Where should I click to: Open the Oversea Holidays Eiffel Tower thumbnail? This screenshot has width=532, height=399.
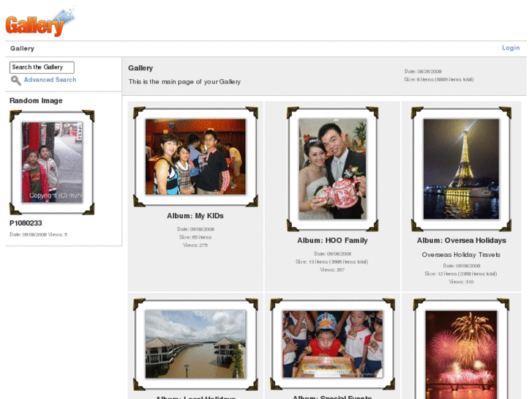pos(461,169)
